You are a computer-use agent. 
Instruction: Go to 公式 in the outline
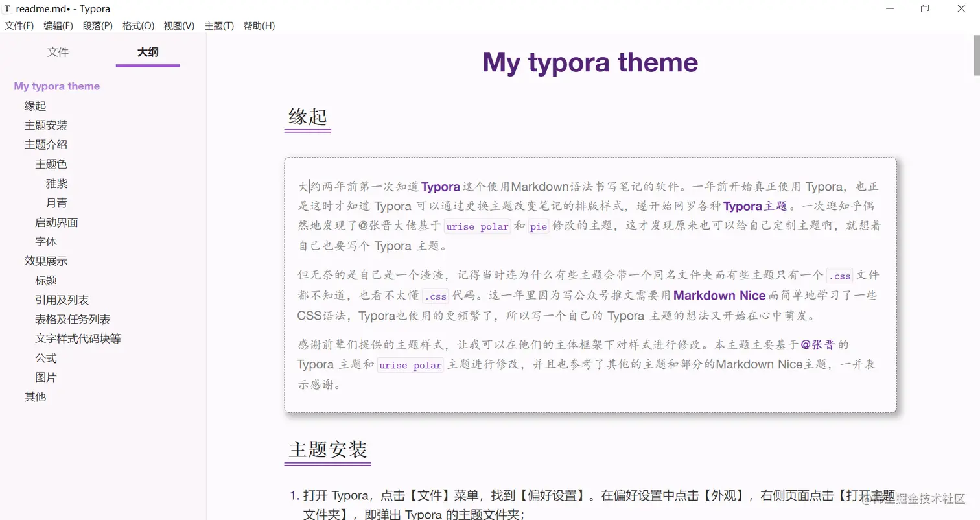pyautogui.click(x=46, y=358)
